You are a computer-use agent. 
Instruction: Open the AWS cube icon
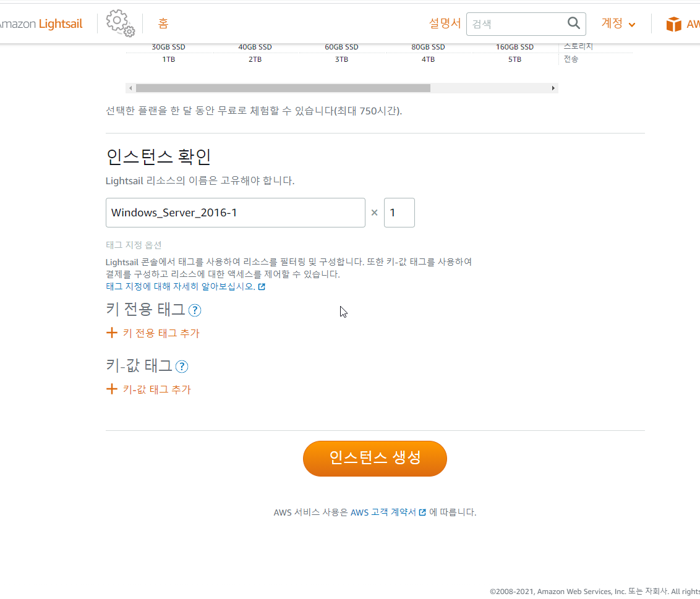pos(673,24)
